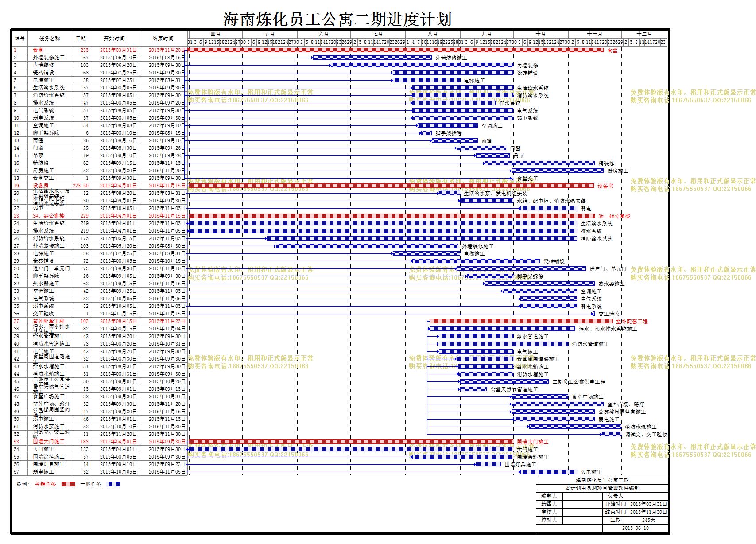Select the 八月 month header in timeline

pos(433,34)
